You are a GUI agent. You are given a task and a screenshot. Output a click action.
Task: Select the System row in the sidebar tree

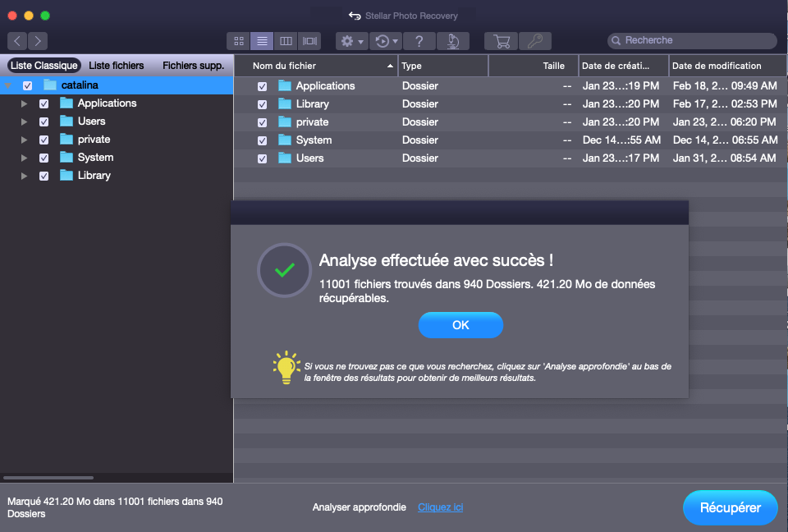pos(117,158)
